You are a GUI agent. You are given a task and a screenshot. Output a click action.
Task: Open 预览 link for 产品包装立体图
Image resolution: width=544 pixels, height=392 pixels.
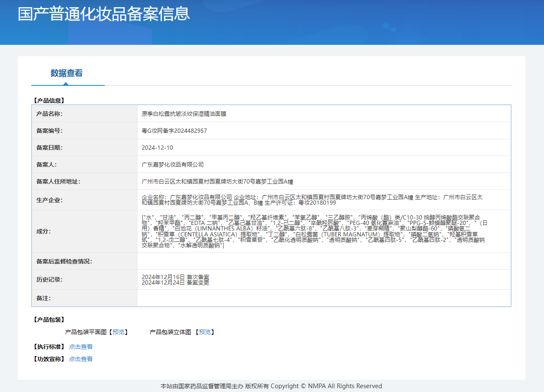coord(205,332)
